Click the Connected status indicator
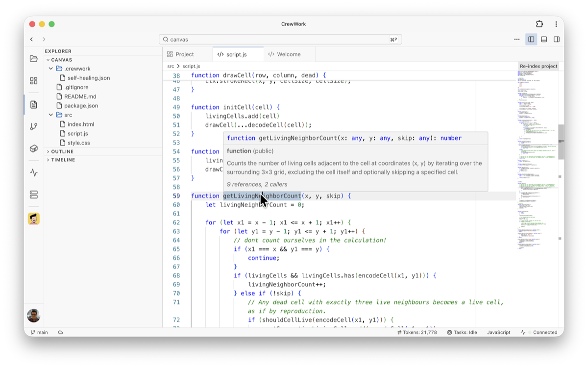588x368 pixels. pos(539,332)
